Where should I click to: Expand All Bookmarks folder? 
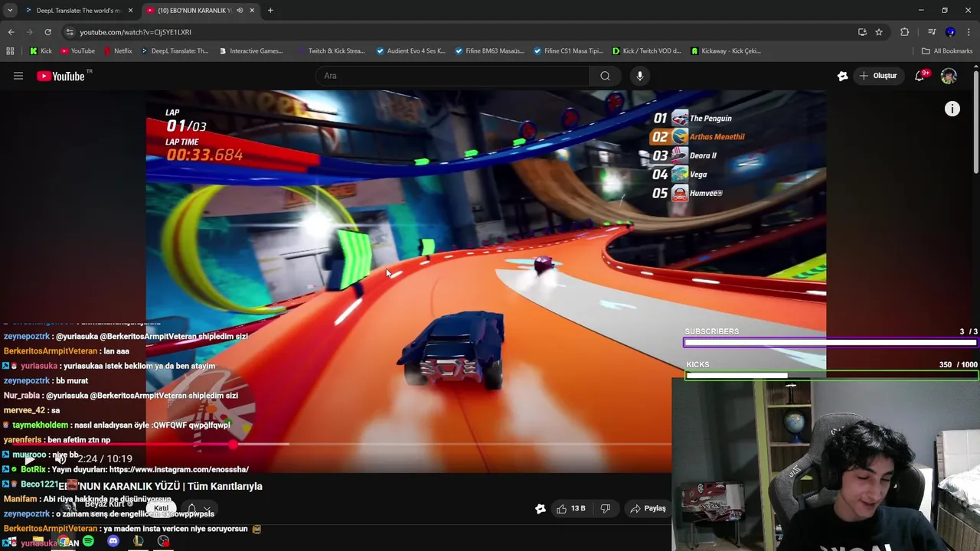click(947, 51)
